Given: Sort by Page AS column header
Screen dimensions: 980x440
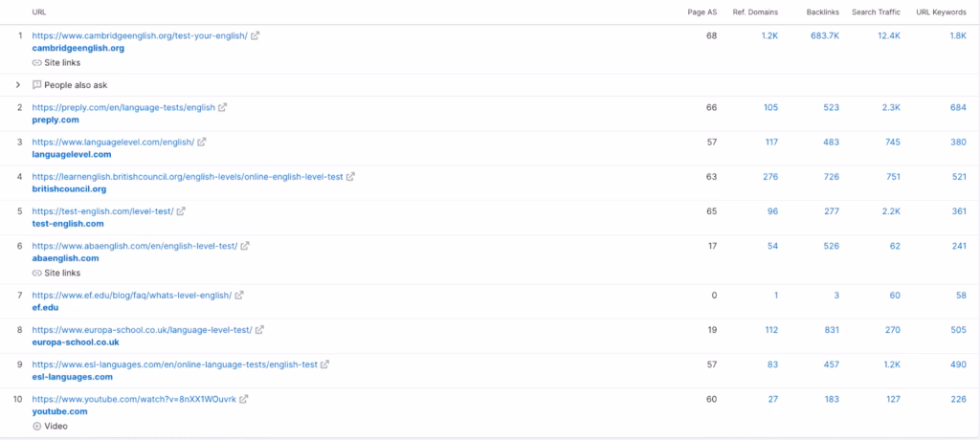Looking at the screenshot, I should coord(702,12).
